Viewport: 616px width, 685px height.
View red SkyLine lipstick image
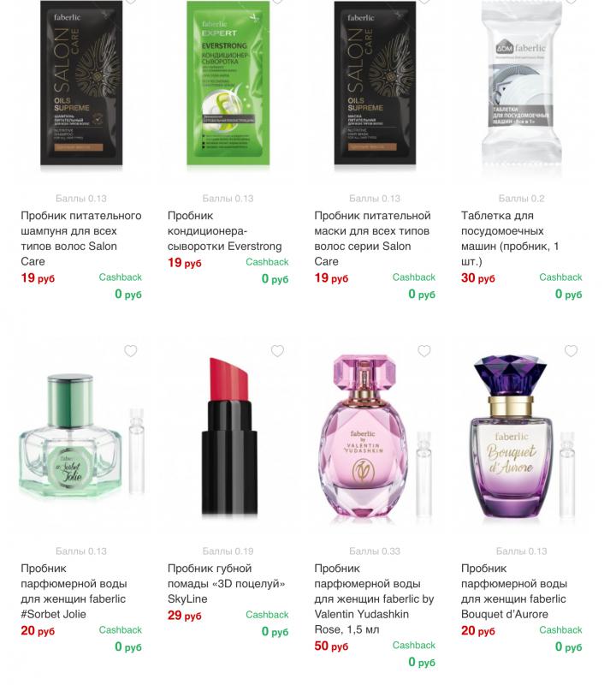click(229, 436)
